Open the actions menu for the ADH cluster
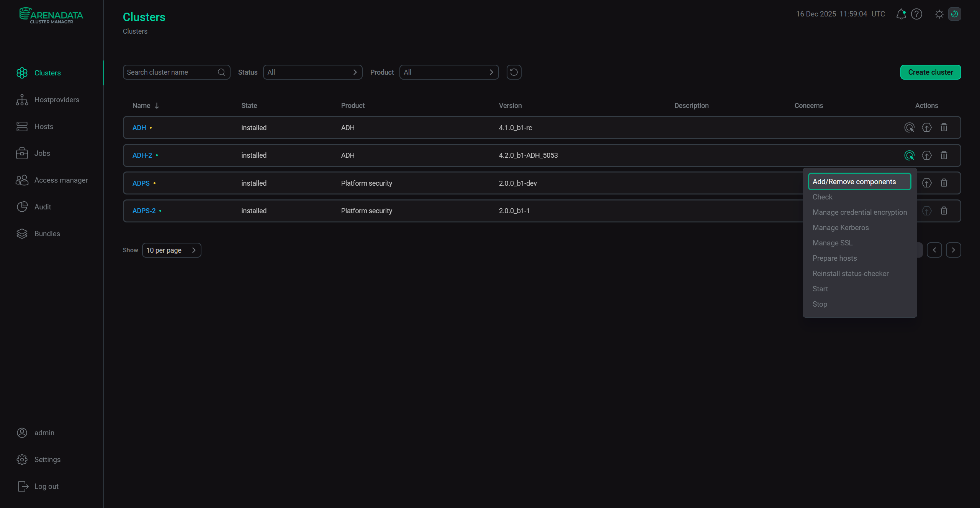 click(910, 127)
